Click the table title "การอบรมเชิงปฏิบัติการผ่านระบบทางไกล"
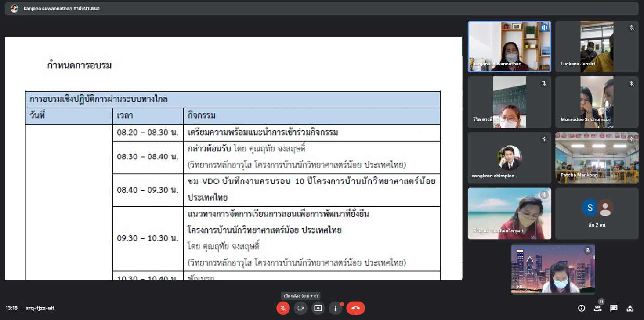The width and height of the screenshot is (644, 320). (x=98, y=100)
